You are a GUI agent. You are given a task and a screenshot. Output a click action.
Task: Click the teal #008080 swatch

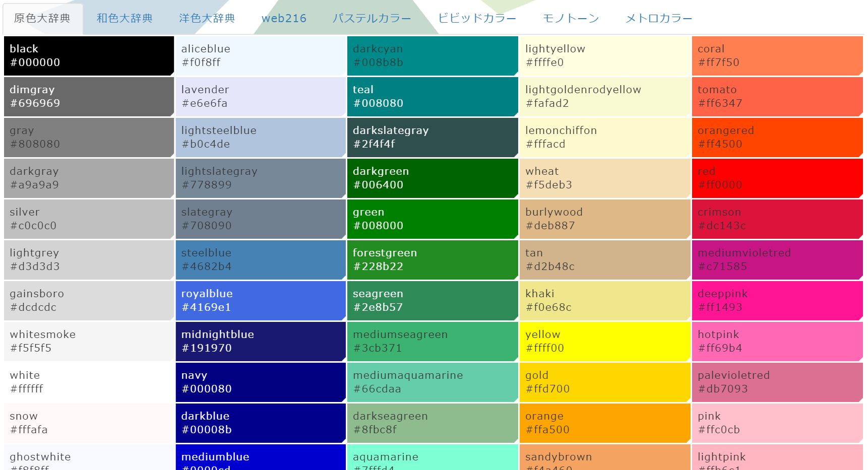432,96
